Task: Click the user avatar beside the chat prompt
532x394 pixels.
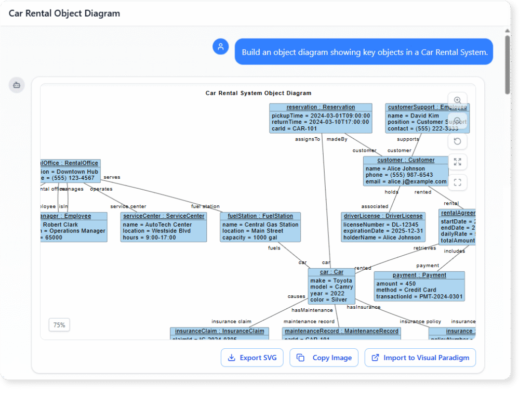Action: tap(221, 46)
